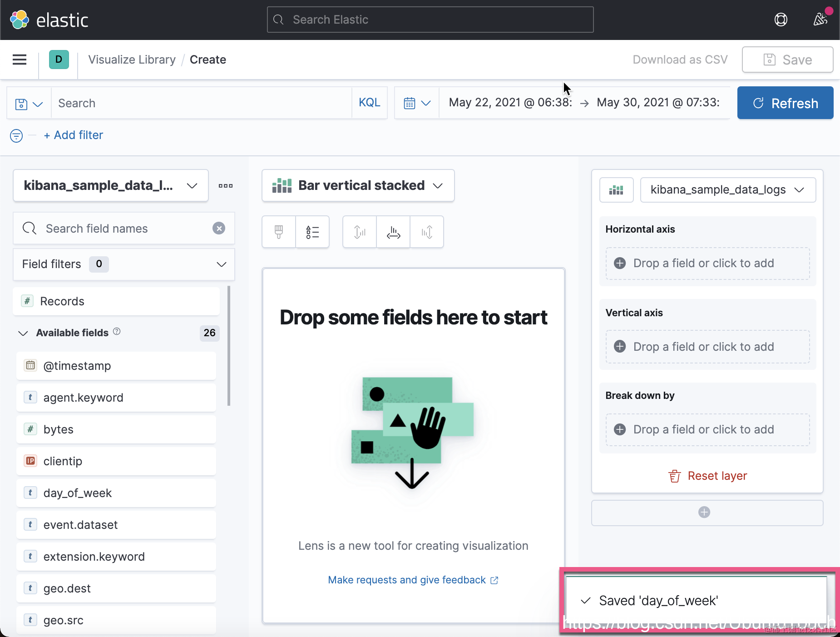This screenshot has width=840, height=637.
Task: Add a field to Vertical axis
Action: (707, 347)
